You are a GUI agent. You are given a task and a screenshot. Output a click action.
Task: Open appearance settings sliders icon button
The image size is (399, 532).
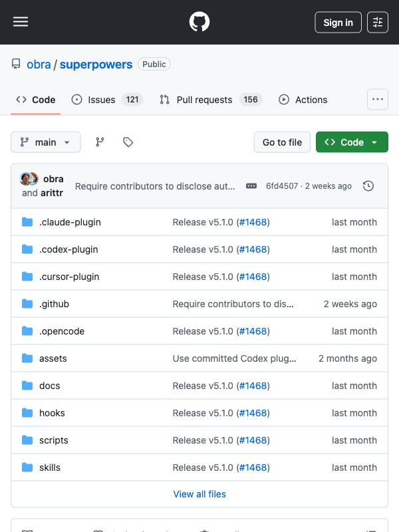coord(378,23)
